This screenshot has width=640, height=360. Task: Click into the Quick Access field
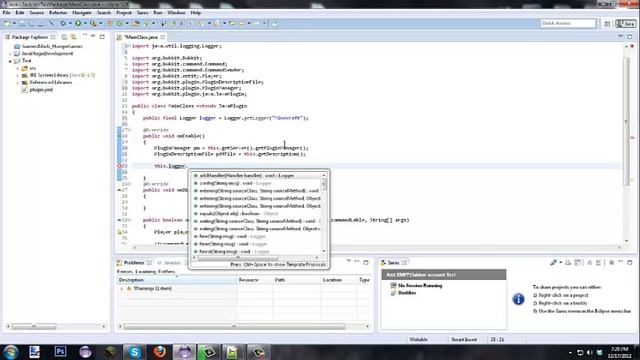tap(568, 23)
